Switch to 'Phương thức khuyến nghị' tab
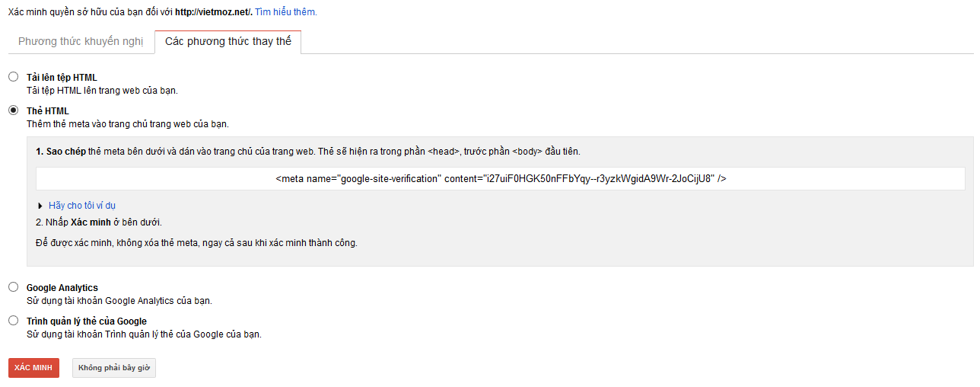Image resolution: width=980 pixels, height=387 pixels. tap(81, 42)
